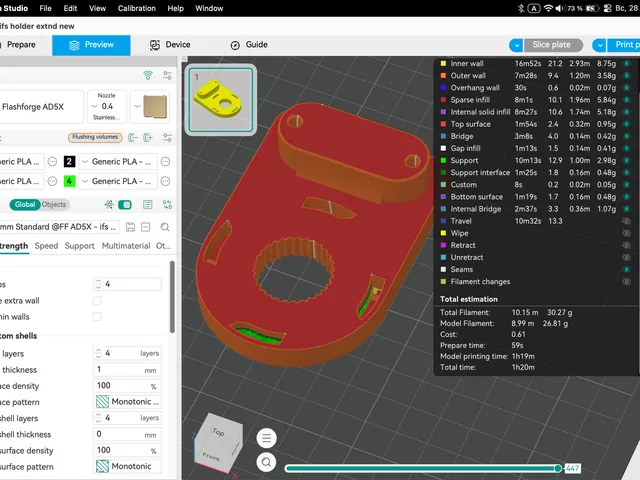The height and width of the screenshot is (480, 640).
Task: Search process settings with magnifier icon
Action: pyautogui.click(x=165, y=227)
